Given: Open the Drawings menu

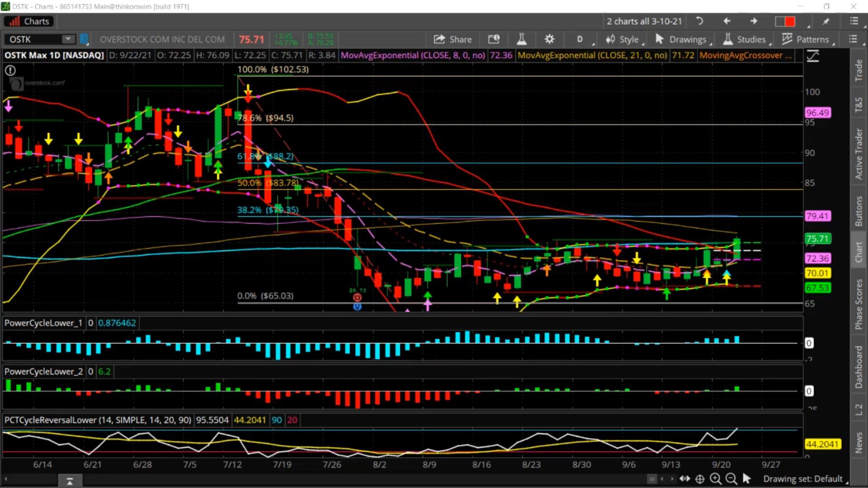Looking at the screenshot, I should [683, 39].
